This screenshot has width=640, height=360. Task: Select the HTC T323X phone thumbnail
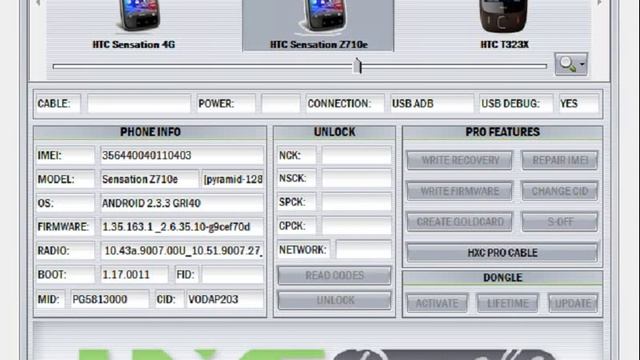[x=504, y=25]
